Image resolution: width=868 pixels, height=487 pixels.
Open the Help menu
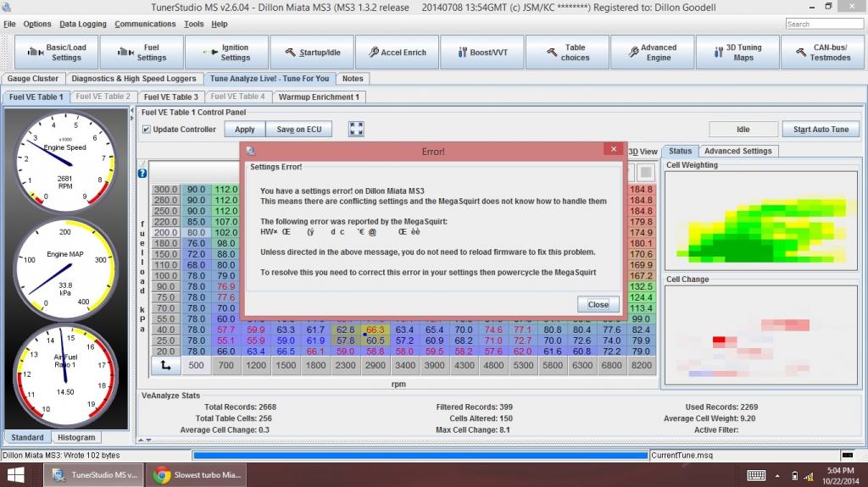(220, 24)
